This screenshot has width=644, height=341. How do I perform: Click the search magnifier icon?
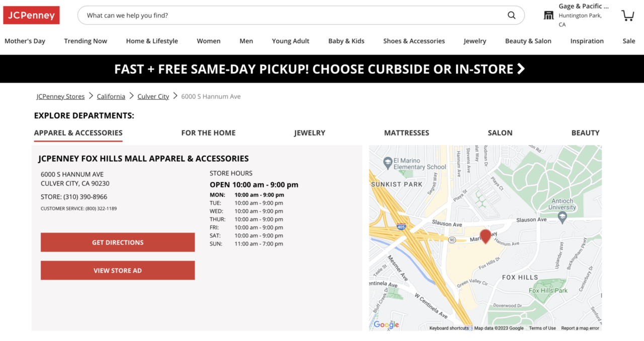pos(511,15)
